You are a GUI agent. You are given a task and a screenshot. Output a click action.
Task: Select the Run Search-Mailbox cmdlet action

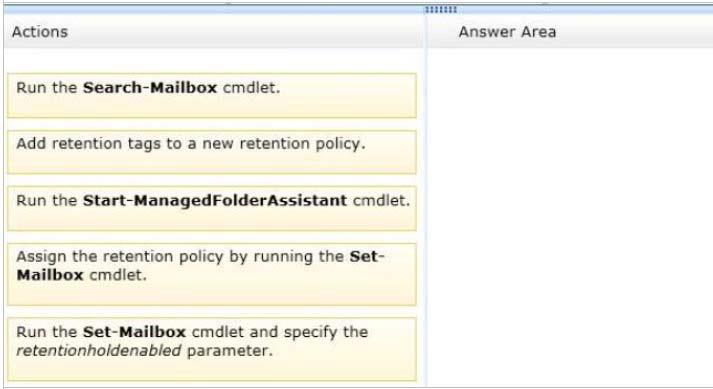(x=212, y=96)
